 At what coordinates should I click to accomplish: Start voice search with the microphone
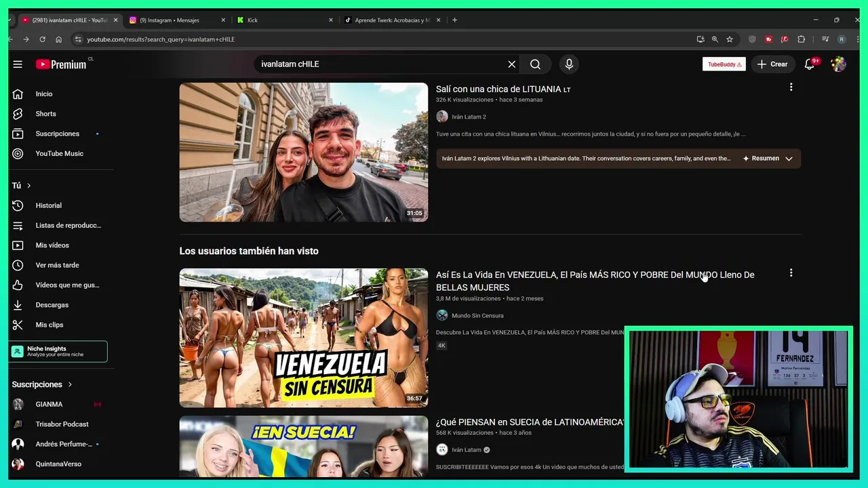pyautogui.click(x=569, y=64)
